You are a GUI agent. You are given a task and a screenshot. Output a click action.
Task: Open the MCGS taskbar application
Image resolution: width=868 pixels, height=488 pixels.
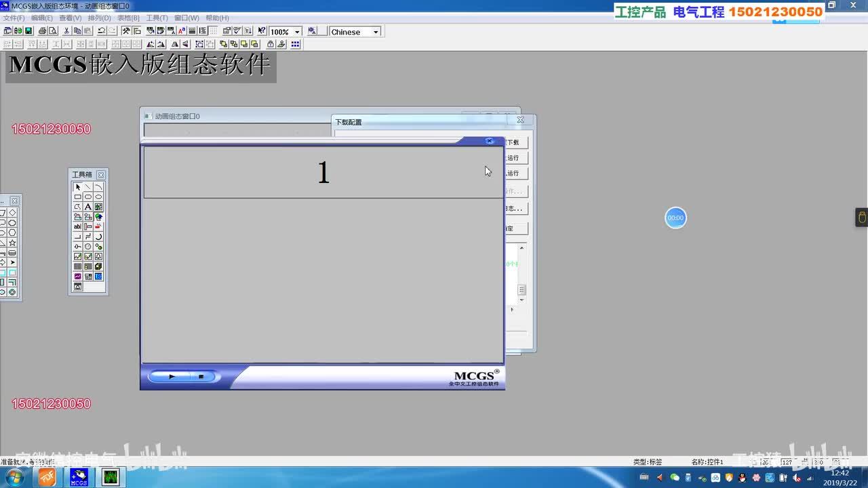pyautogui.click(x=79, y=477)
